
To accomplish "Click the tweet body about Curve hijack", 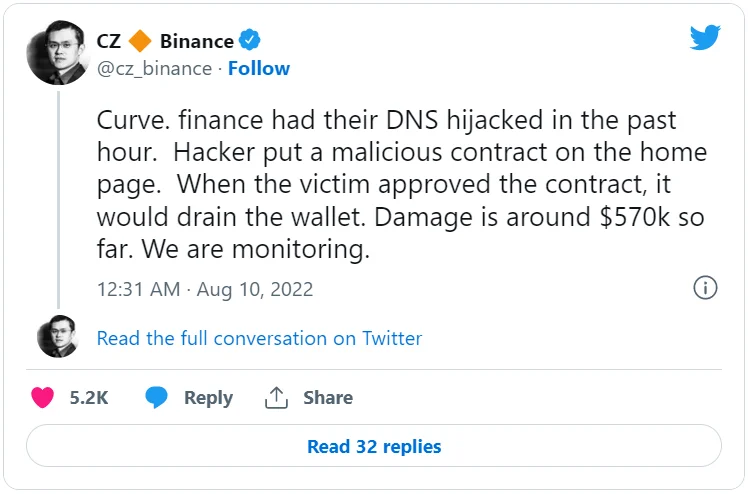I will (x=400, y=185).
